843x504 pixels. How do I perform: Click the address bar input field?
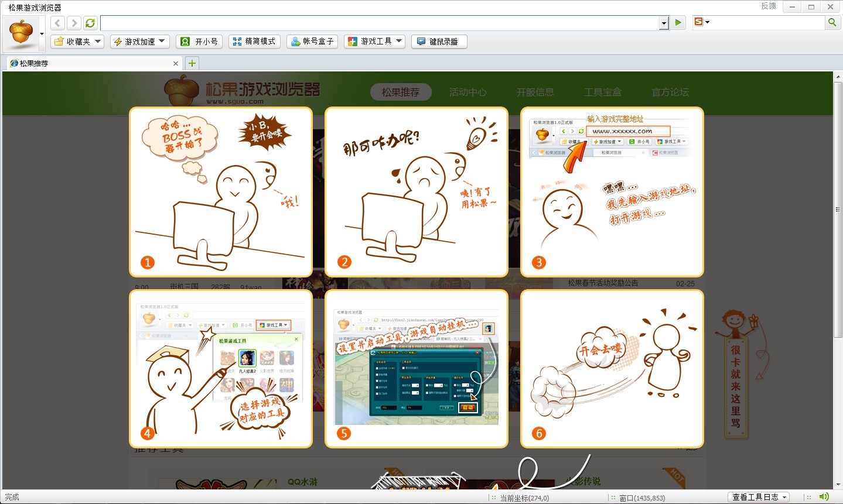tap(380, 23)
